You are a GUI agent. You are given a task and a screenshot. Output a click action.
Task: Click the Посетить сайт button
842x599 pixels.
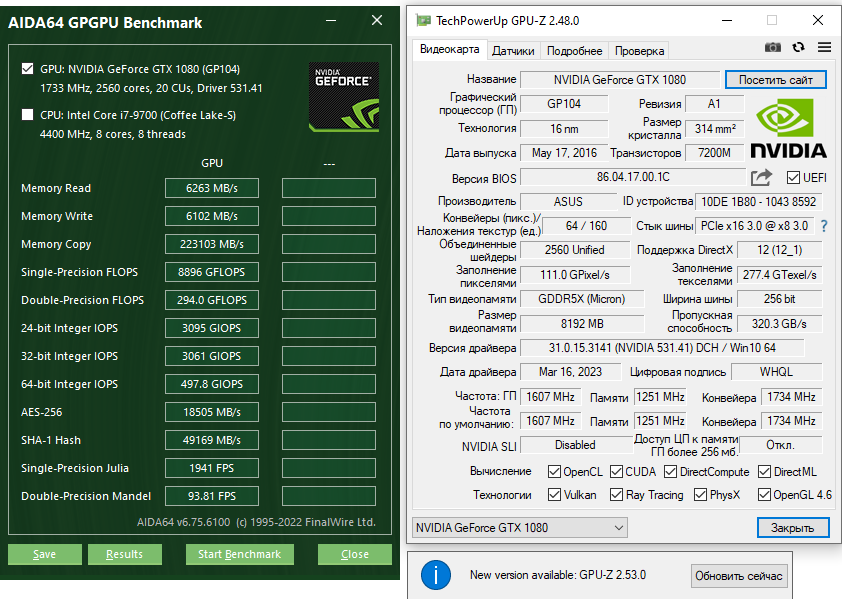[775, 80]
